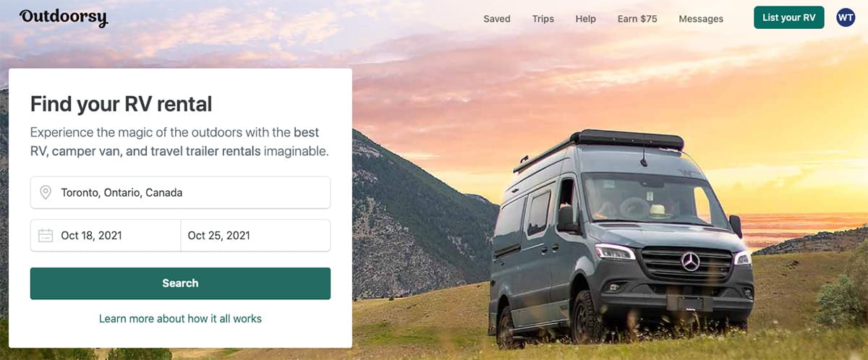Click the List your RV button

click(x=788, y=17)
